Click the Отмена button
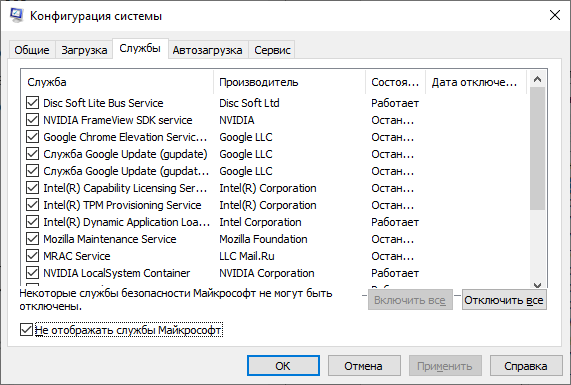The width and height of the screenshot is (571, 385). 364,366
